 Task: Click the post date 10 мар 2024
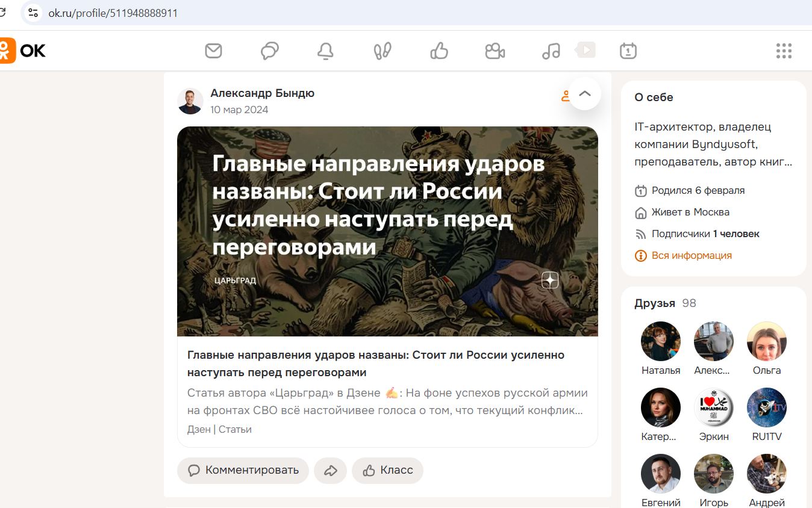(x=239, y=110)
